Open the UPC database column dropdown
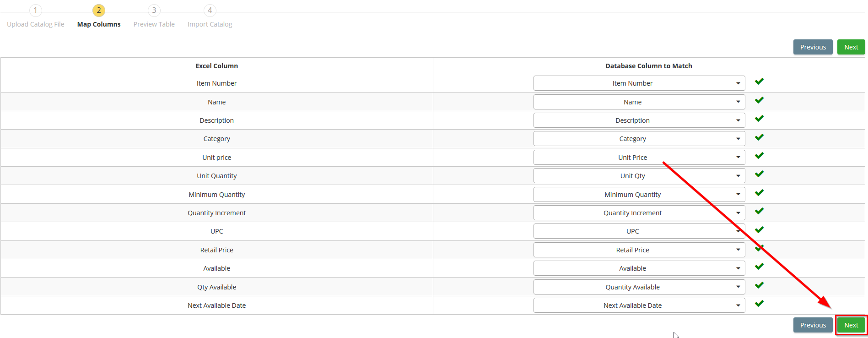Viewport: 868px width, 338px height. click(x=639, y=231)
